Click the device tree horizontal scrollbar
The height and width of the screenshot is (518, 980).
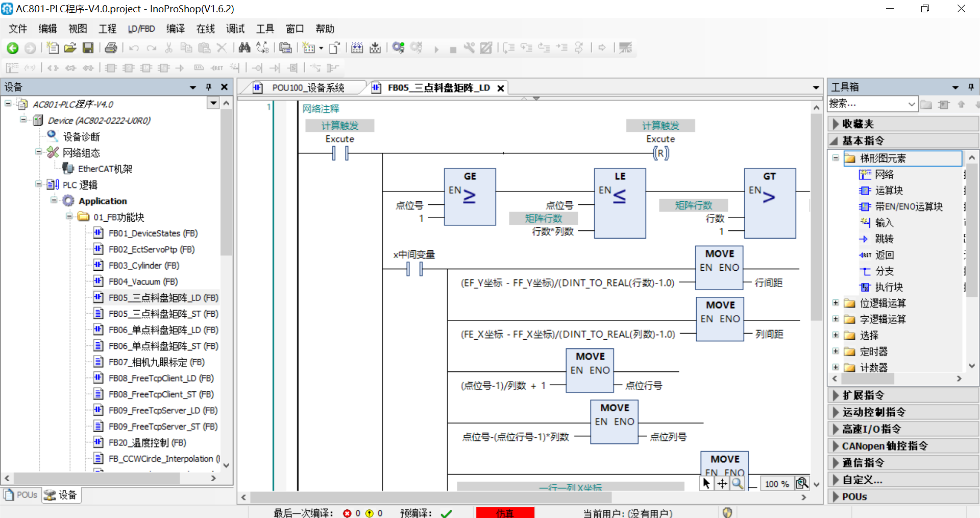[97, 478]
